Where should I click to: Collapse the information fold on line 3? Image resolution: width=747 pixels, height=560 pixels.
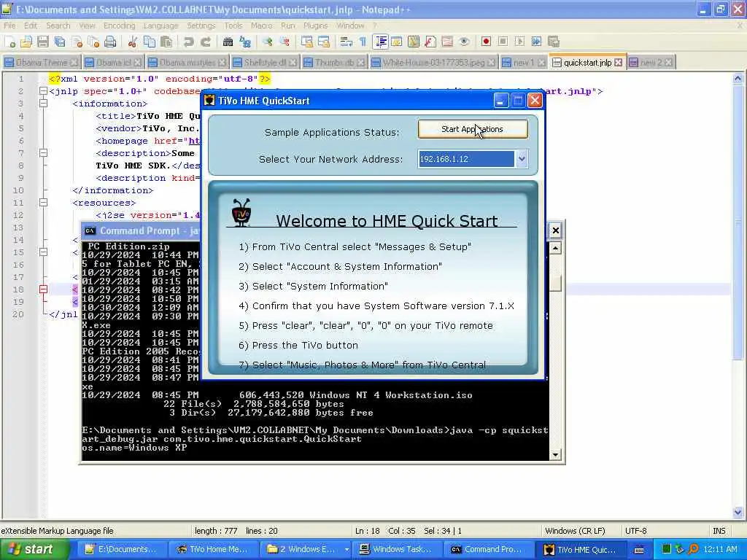click(43, 104)
